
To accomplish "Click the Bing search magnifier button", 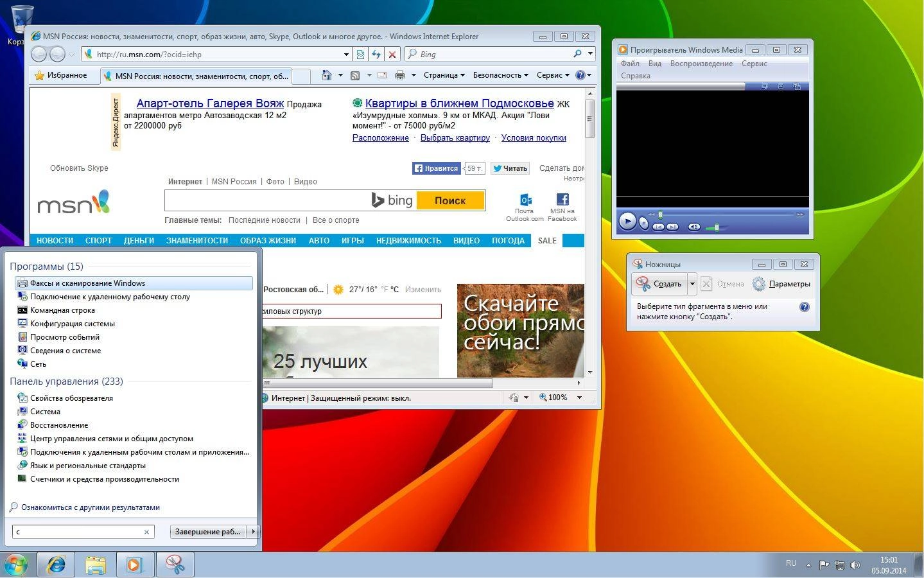I will [x=577, y=55].
